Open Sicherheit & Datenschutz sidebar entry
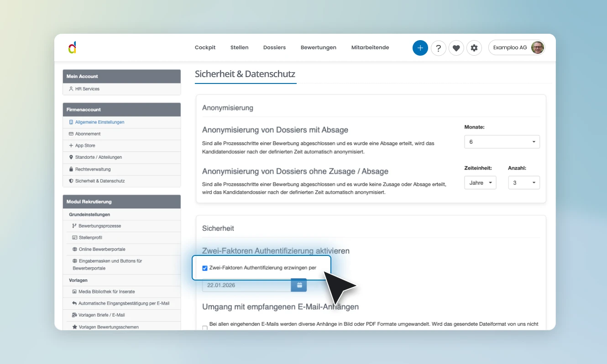This screenshot has width=607, height=364. coord(121,181)
